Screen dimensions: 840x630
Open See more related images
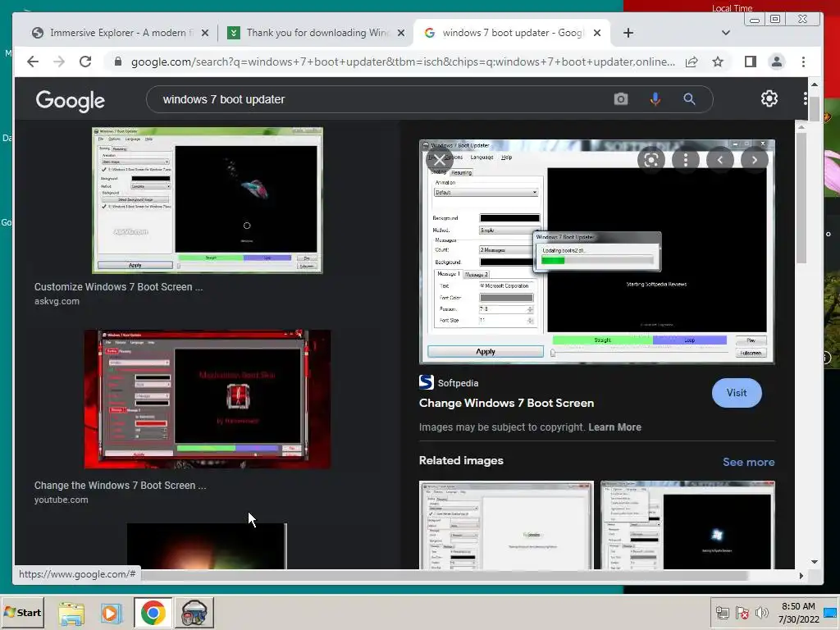point(748,462)
